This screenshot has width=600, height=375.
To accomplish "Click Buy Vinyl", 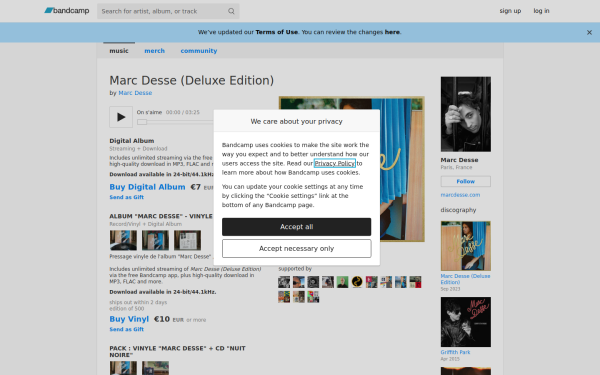I will tap(129, 319).
